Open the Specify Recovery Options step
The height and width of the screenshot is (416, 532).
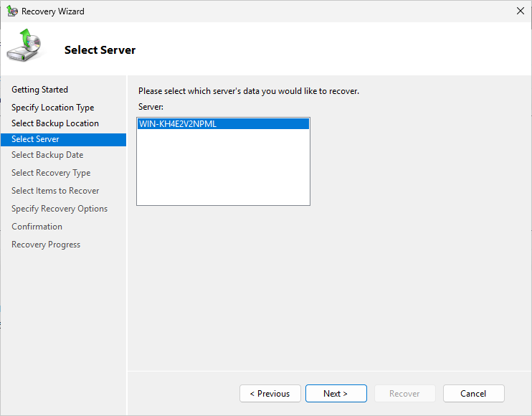click(60, 209)
